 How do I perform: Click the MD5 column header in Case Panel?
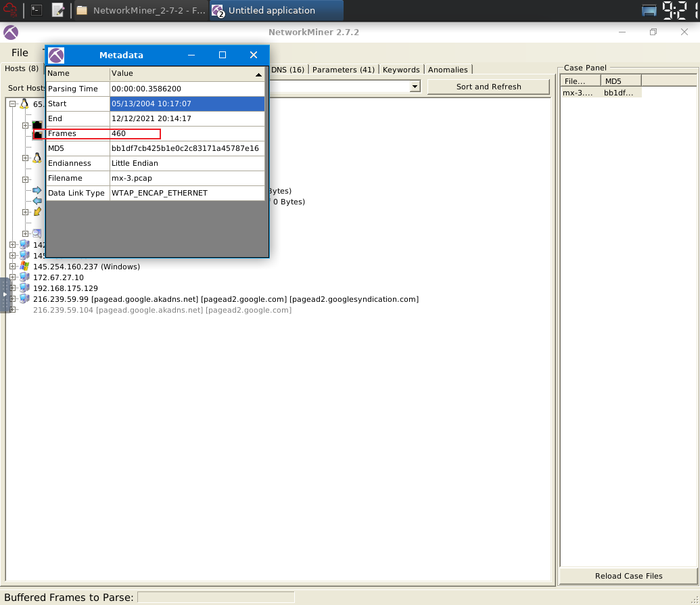pyautogui.click(x=621, y=81)
